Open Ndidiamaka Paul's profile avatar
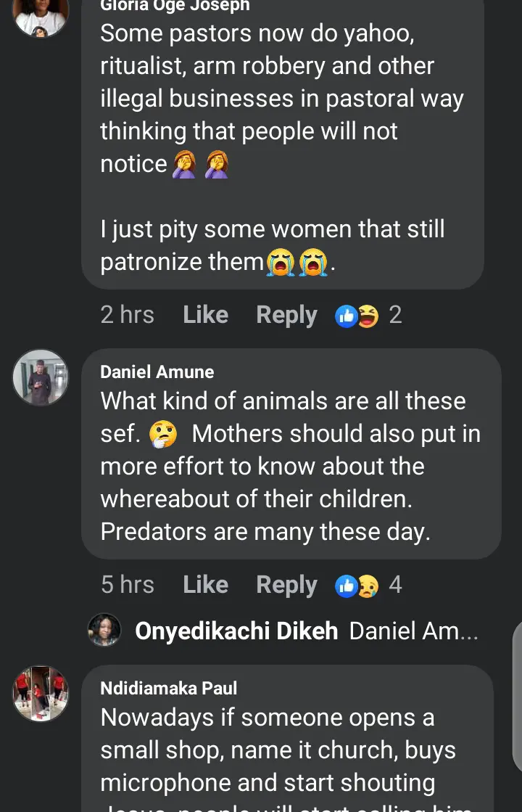522x812 pixels. pyautogui.click(x=41, y=694)
